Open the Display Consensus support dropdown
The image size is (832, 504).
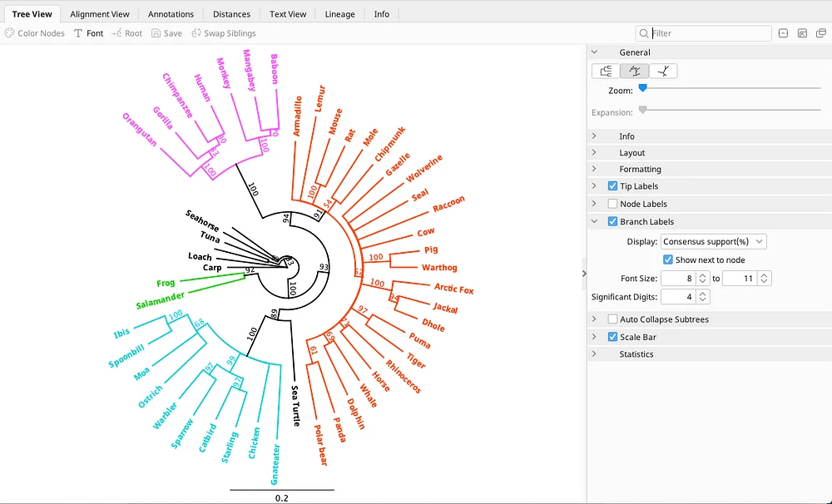point(713,242)
